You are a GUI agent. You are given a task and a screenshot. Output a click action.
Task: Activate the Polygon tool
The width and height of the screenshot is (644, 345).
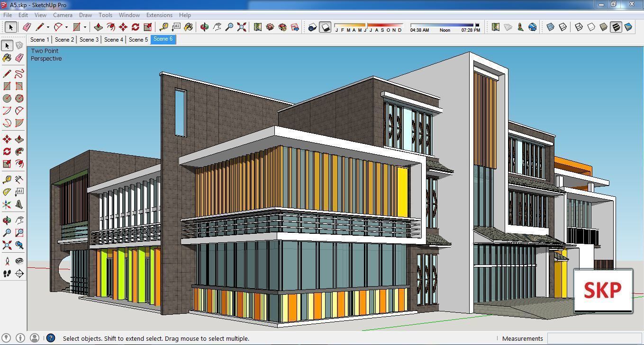coord(19,98)
